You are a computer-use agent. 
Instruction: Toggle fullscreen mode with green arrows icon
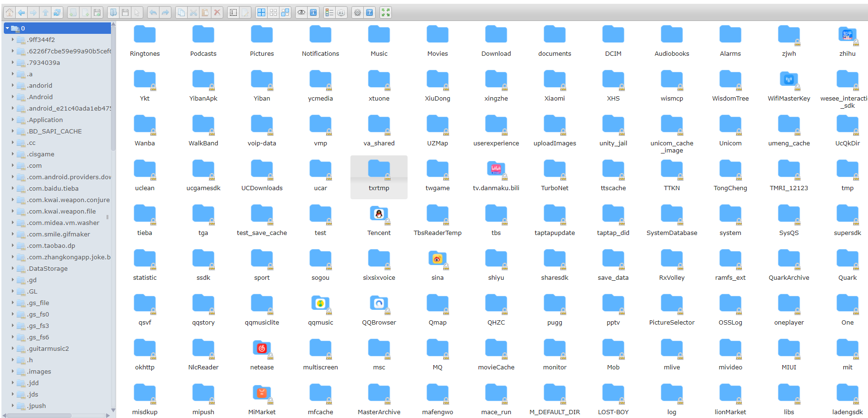(386, 12)
